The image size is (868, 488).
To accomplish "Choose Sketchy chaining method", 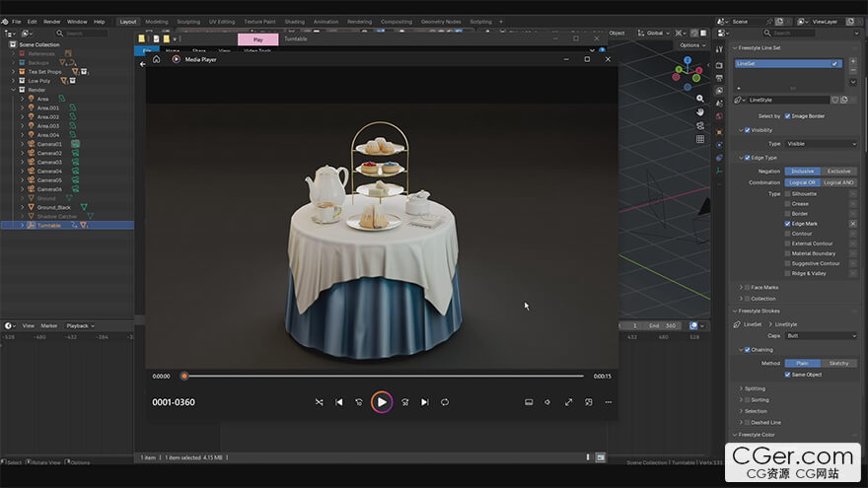I will tap(838, 364).
